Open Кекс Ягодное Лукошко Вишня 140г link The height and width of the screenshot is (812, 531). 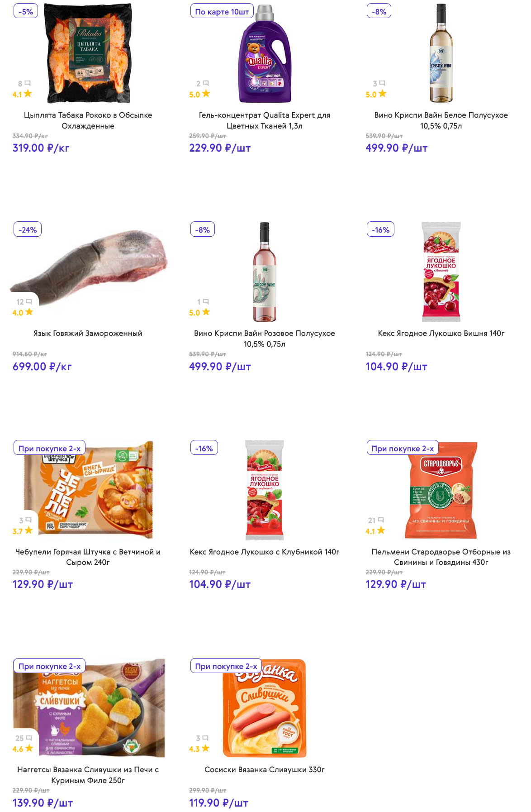tap(441, 333)
